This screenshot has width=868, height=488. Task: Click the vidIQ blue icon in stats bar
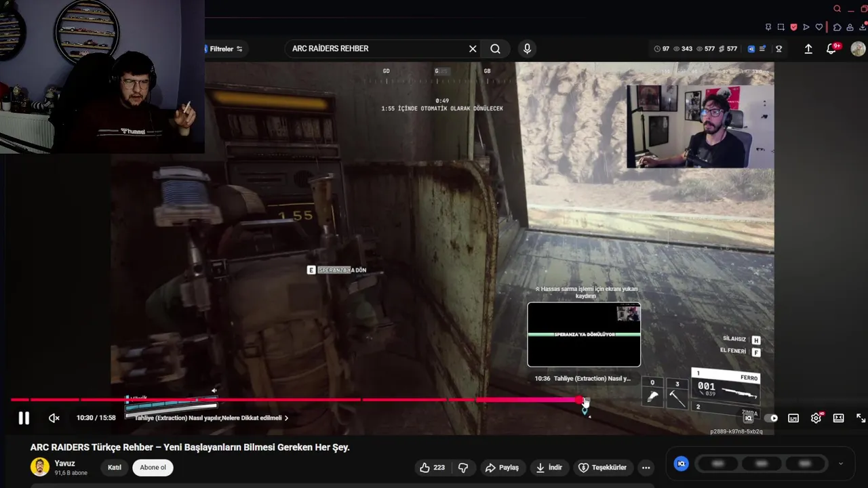[751, 49]
